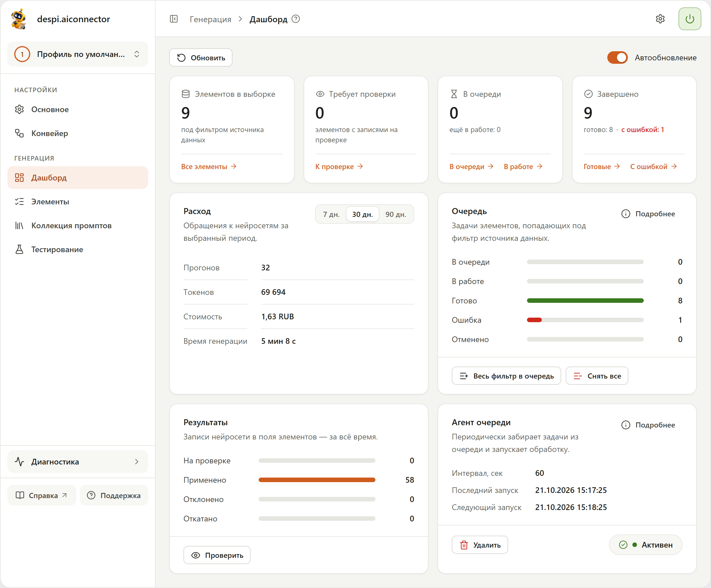Select the 90 дн. period
This screenshot has width=711, height=588.
point(395,215)
